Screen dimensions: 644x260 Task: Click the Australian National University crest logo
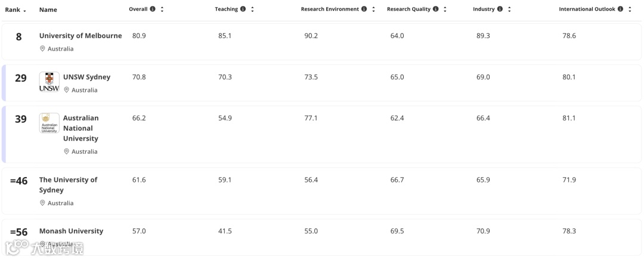click(49, 123)
